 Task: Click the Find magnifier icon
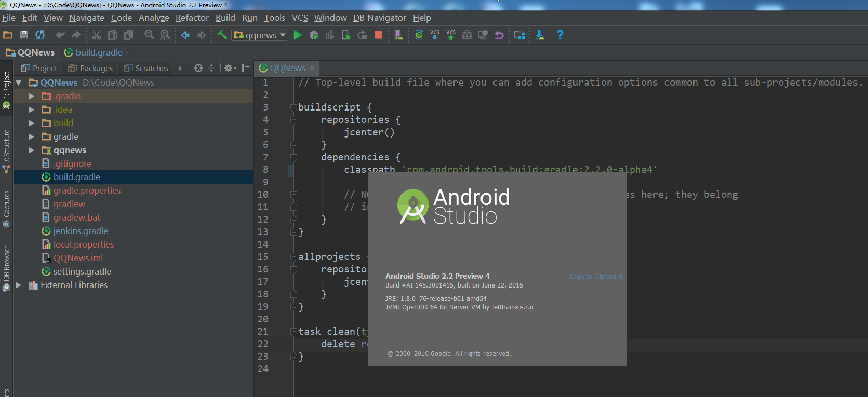[149, 35]
